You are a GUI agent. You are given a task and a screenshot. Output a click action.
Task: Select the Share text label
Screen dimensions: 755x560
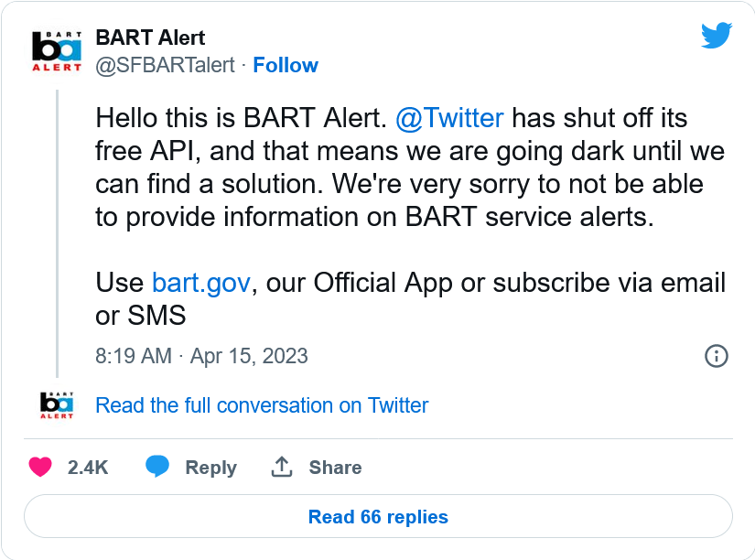point(335,468)
